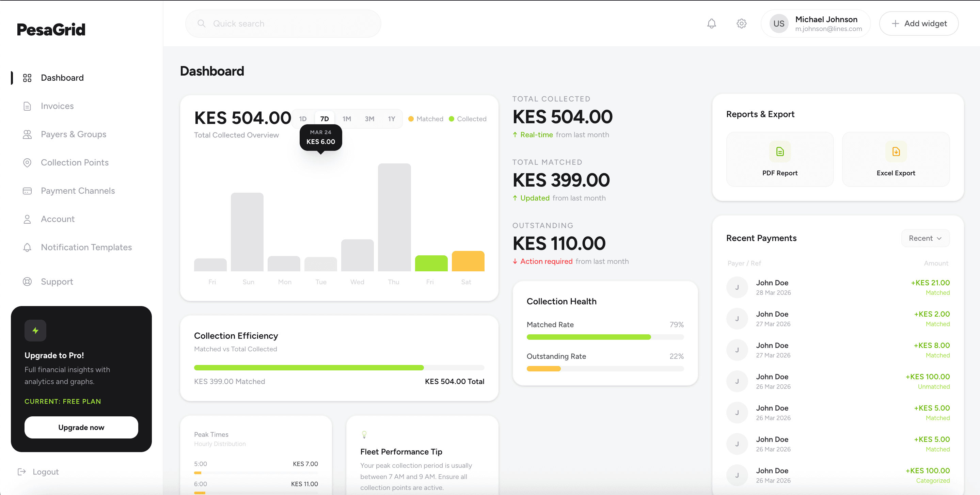Open the Recent payments sort dropdown
Screen dimensions: 980x495
(925, 238)
